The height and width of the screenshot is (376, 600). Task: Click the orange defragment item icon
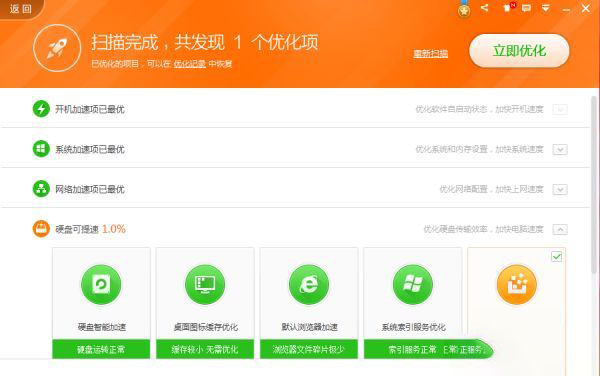pos(517,285)
